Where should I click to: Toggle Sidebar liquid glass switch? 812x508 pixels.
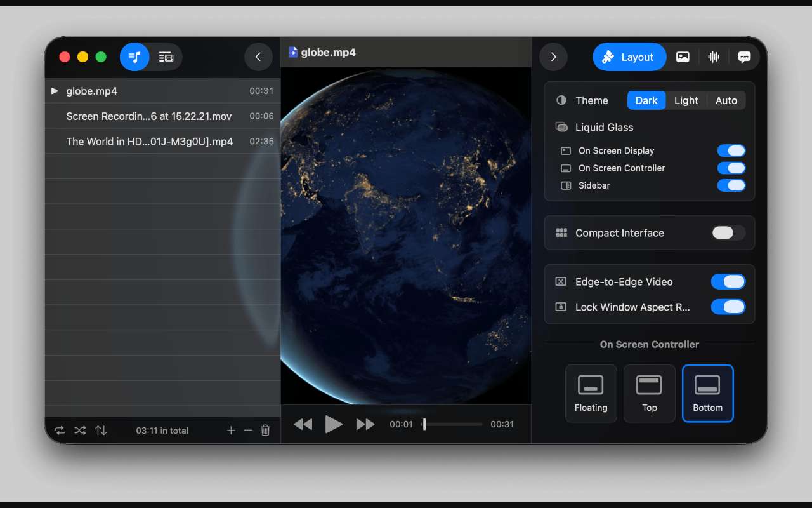pyautogui.click(x=731, y=185)
